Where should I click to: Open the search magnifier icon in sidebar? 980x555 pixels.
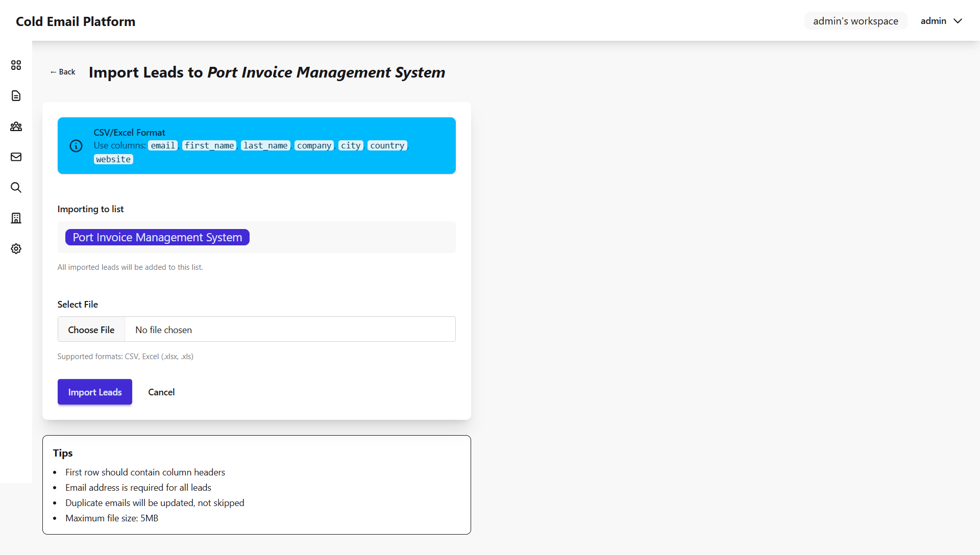coord(16,188)
